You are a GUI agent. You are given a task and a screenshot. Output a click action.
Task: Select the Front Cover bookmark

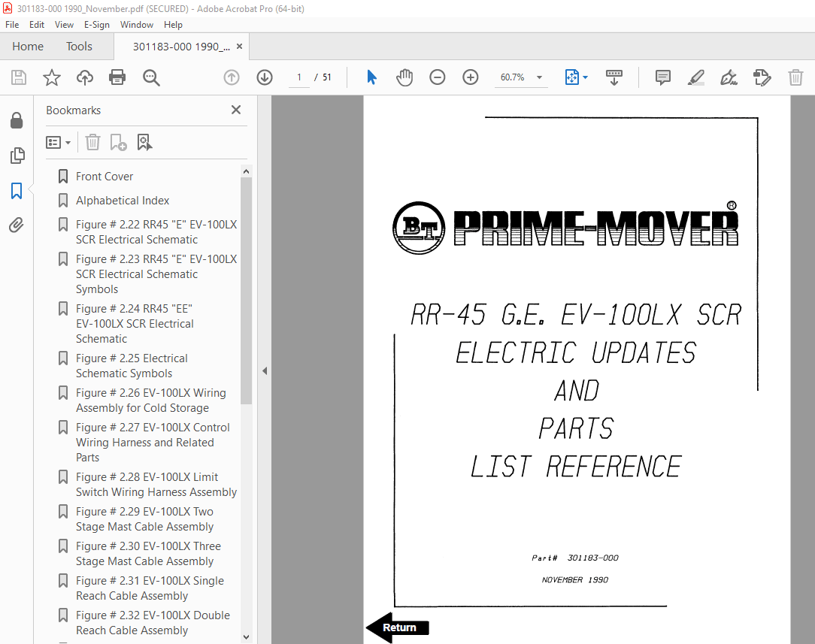[x=105, y=176]
